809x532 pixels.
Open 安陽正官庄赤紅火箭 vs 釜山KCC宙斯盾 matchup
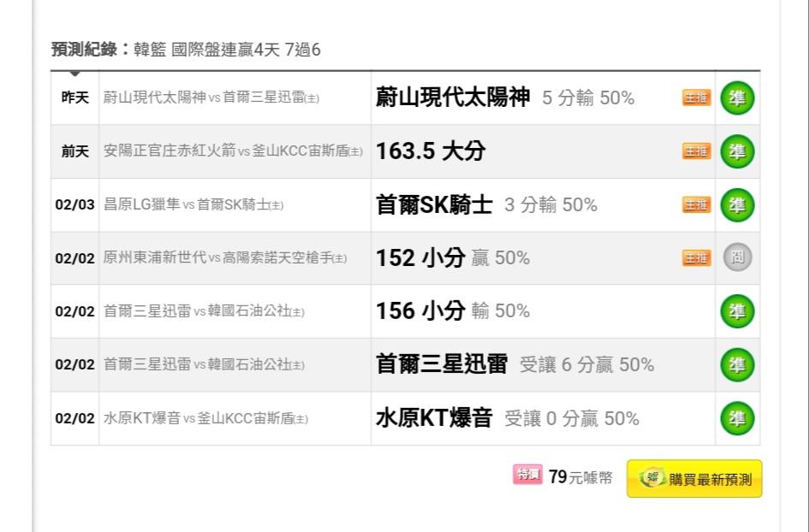(233, 151)
